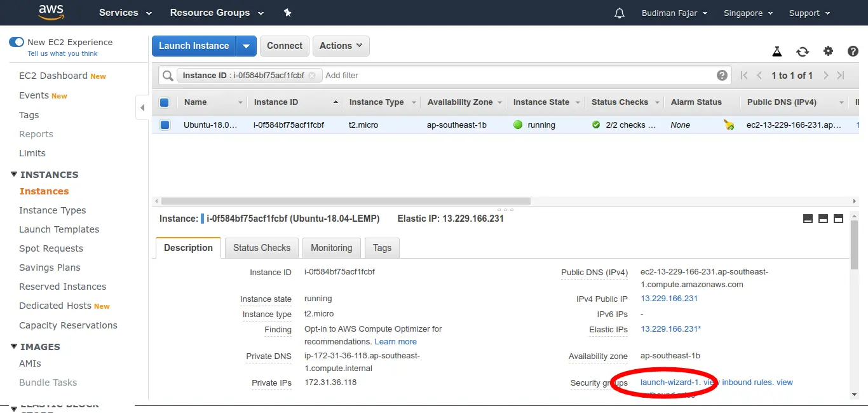Image resolution: width=868 pixels, height=413 pixels.
Task: Click the green running state indicator
Action: click(518, 125)
